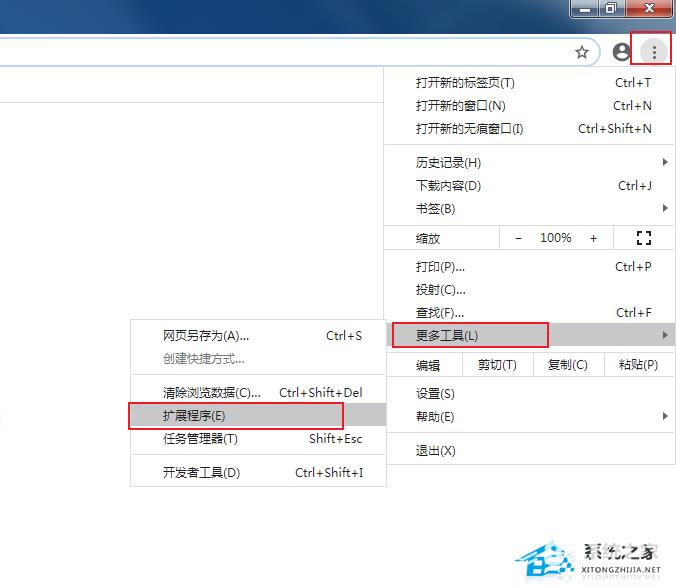Open 下载内容(D) from the menu
The image size is (676, 588).
[530, 186]
